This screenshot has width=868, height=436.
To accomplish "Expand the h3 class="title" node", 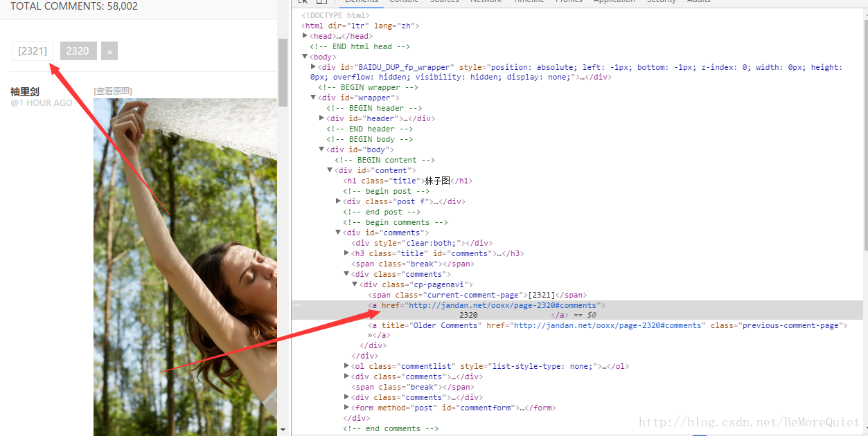I will coord(346,253).
